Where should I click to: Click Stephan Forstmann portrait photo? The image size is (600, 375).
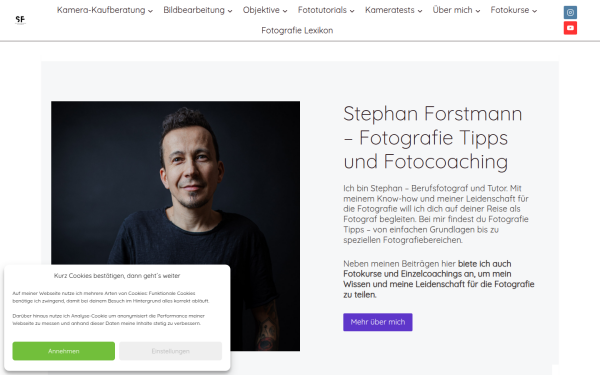[x=176, y=226]
